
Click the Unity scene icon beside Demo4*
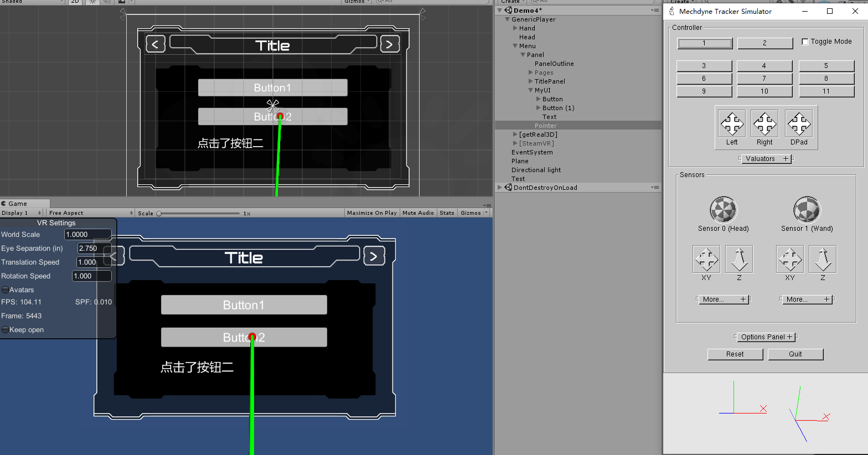pos(508,10)
